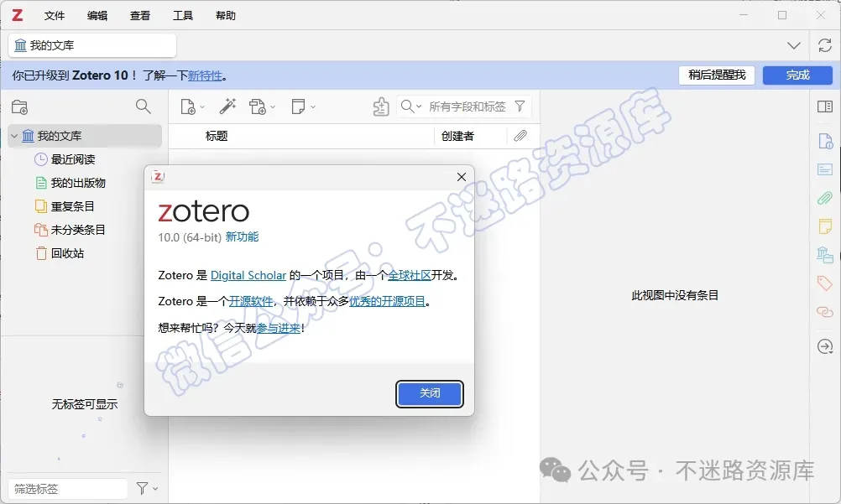Open the yellow notes side panel icon
Screen dimensions: 841x504
[x=825, y=226]
